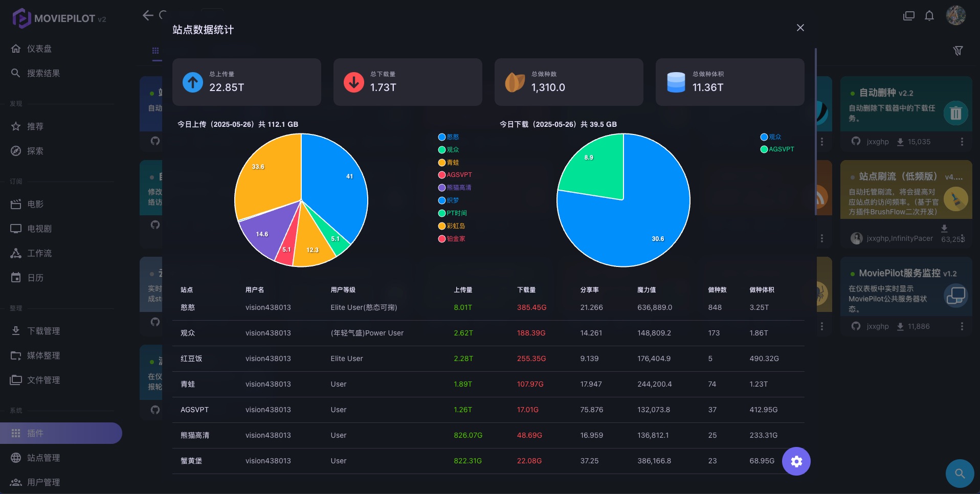The height and width of the screenshot is (494, 980).
Task: Select the 蟹黄堡 site row
Action: click(488, 461)
